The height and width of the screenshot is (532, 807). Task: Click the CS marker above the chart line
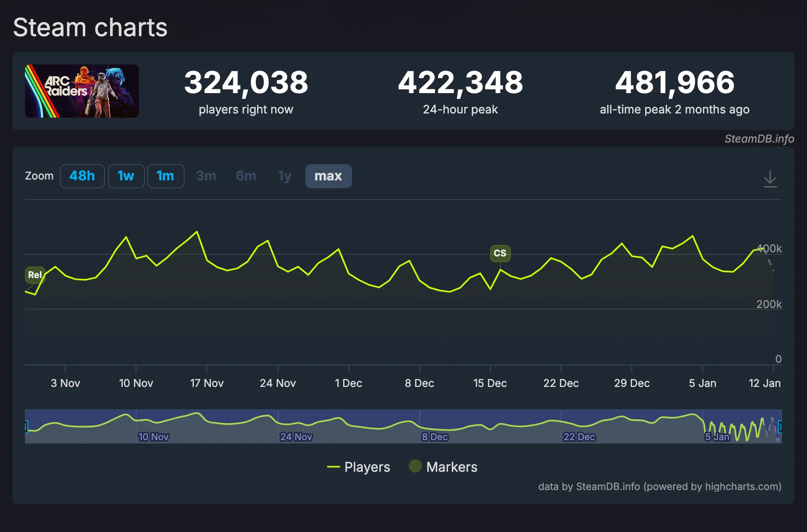click(500, 253)
